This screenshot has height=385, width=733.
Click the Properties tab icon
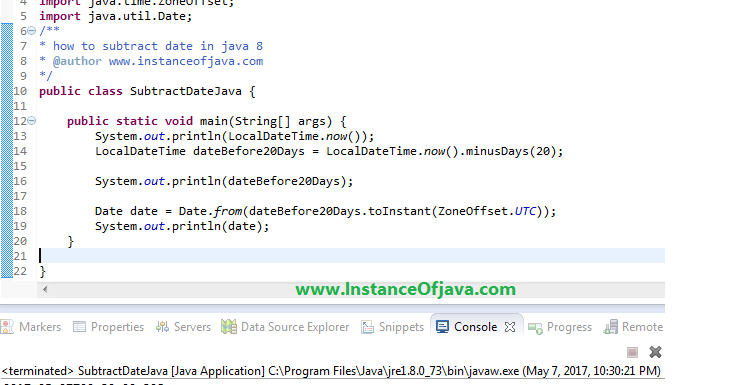[x=79, y=327]
